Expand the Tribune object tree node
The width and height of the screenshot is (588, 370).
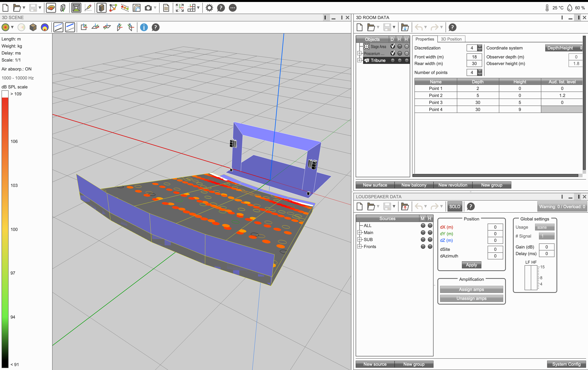(x=359, y=60)
